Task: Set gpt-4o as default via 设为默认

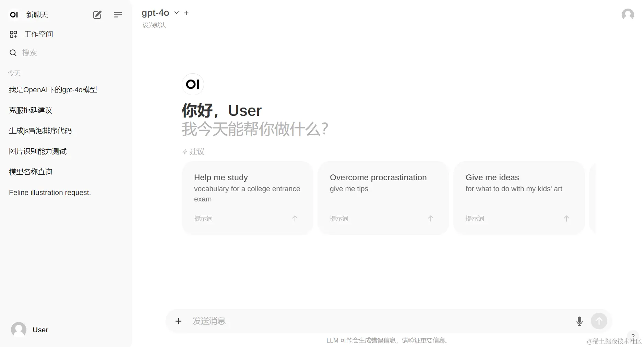Action: pos(154,25)
